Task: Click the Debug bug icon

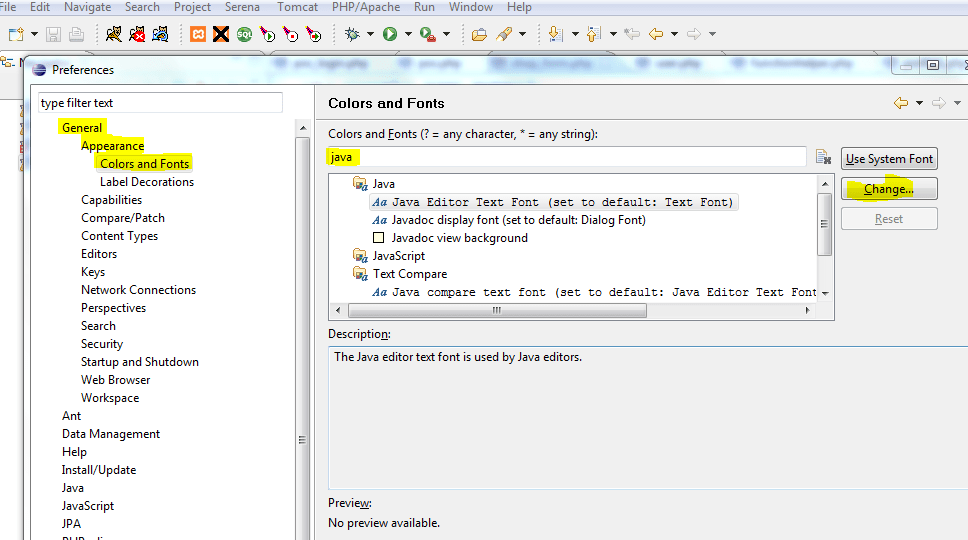Action: [x=353, y=34]
